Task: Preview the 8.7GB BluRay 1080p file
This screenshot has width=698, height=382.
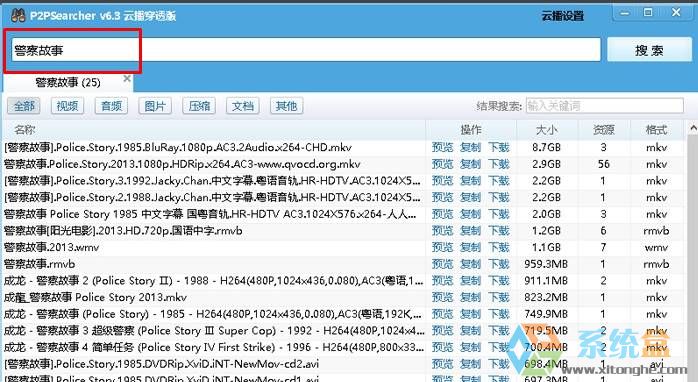Action: click(x=442, y=147)
